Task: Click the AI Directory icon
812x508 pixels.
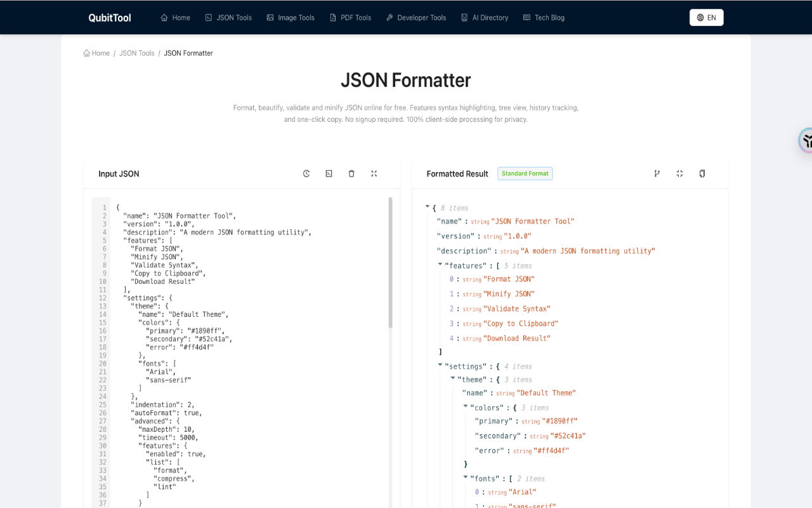Action: (x=464, y=18)
